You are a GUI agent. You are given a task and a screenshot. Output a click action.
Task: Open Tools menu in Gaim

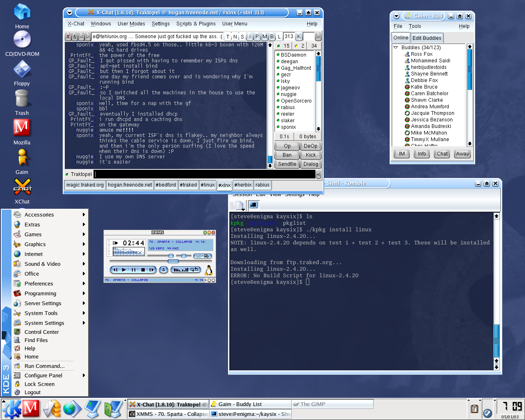point(415,26)
